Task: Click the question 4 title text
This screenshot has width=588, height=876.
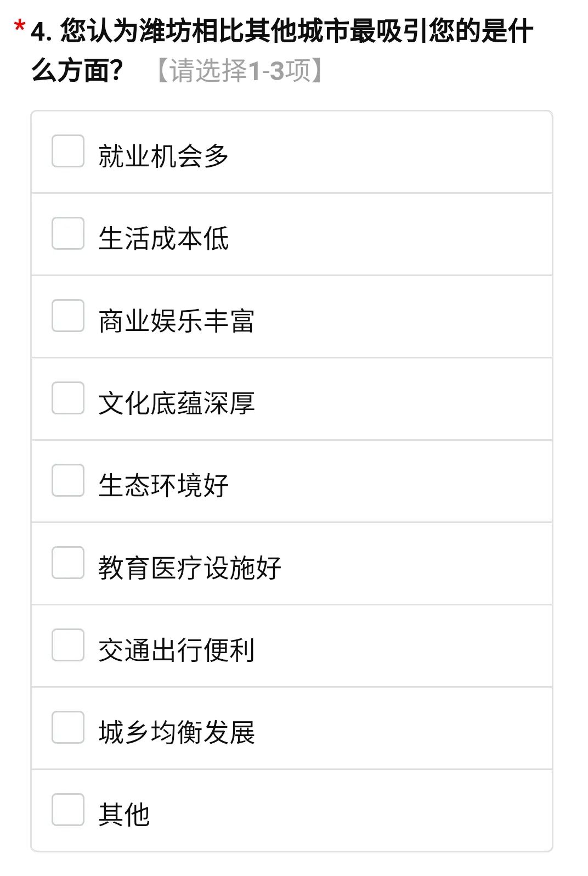Action: tap(281, 31)
